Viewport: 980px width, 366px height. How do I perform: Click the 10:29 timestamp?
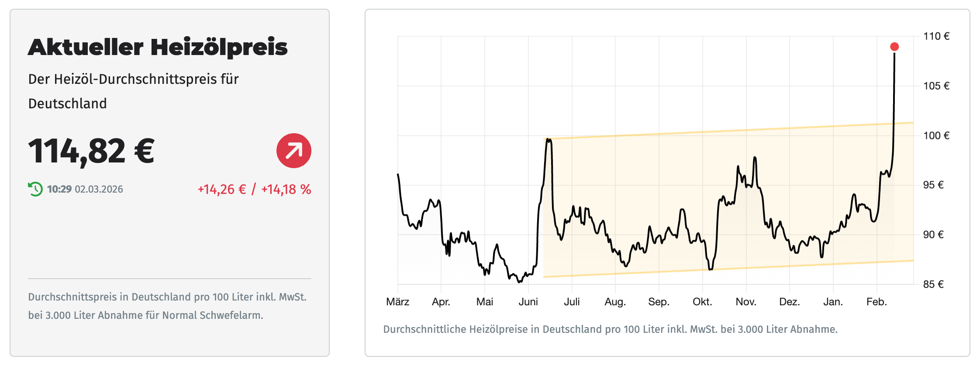(x=59, y=189)
